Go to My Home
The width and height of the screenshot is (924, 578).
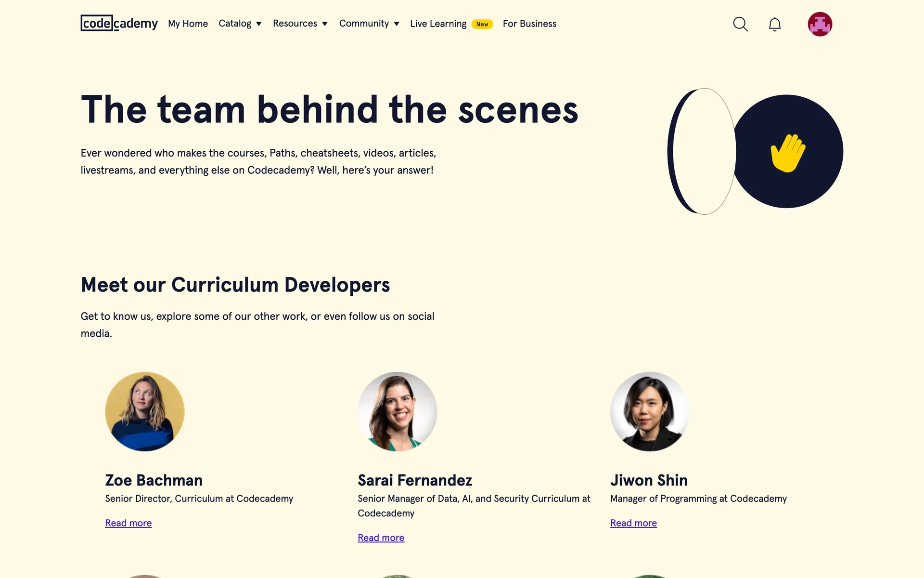(188, 24)
